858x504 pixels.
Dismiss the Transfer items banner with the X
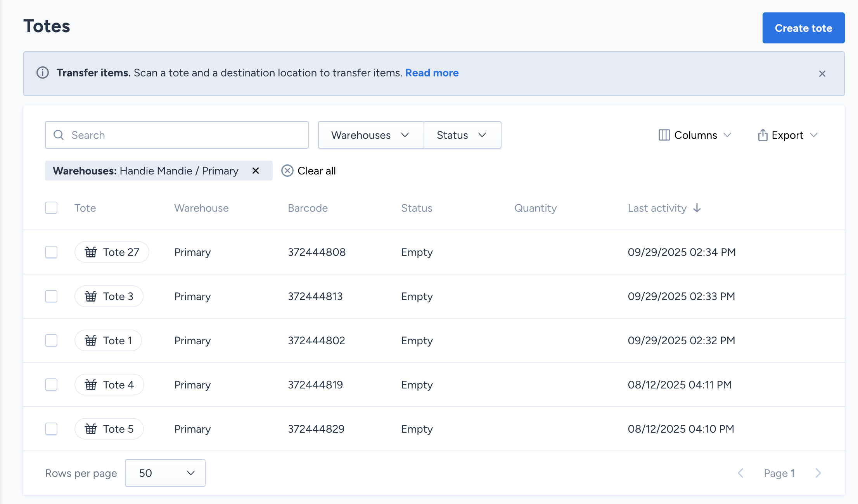pyautogui.click(x=822, y=74)
